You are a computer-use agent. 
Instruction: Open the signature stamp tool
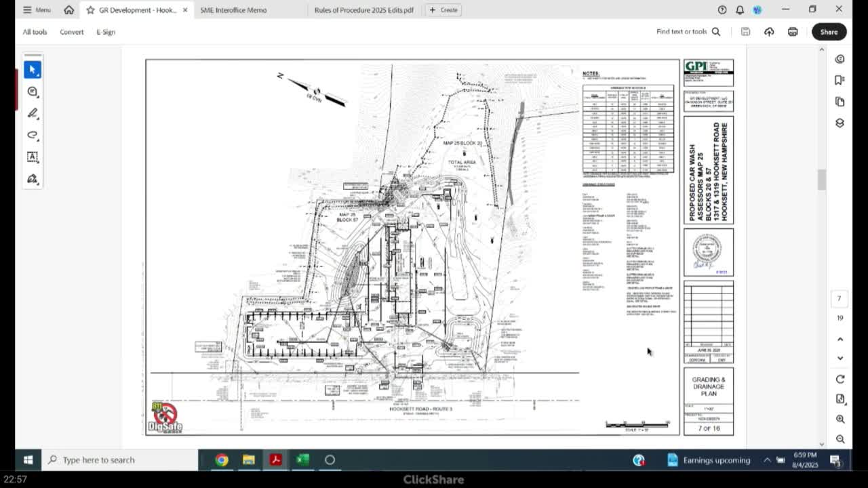[33, 179]
